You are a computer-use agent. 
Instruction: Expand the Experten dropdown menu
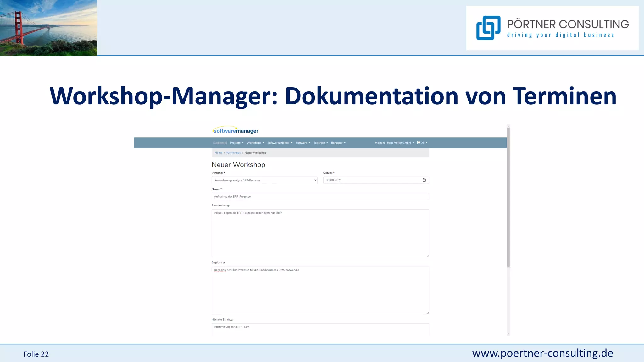tap(320, 143)
